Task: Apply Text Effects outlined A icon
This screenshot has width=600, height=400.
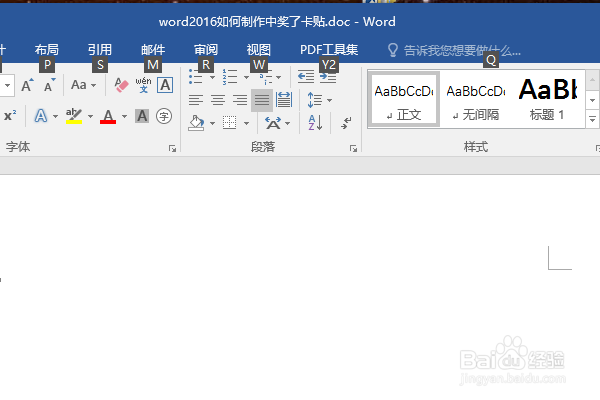Action: tap(41, 116)
